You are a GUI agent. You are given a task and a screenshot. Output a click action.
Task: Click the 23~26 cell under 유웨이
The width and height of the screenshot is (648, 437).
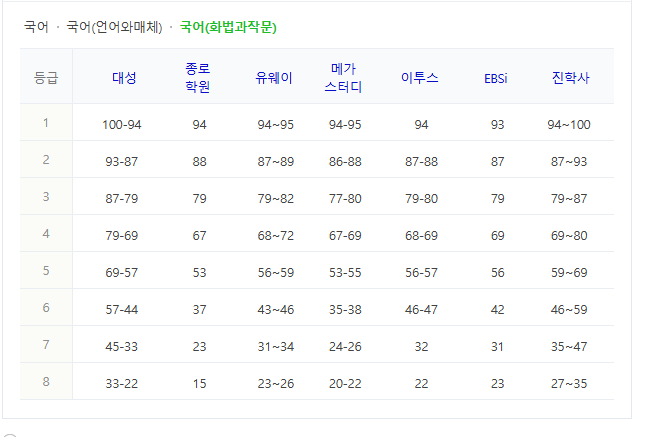pyautogui.click(x=275, y=384)
